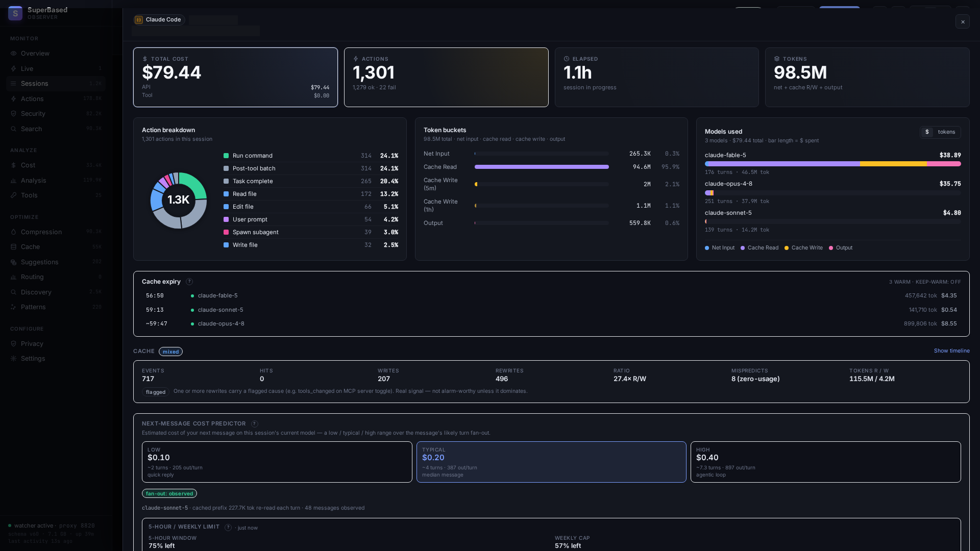
Task: Click the Live bolt icon in sidebar
Action: point(14,69)
